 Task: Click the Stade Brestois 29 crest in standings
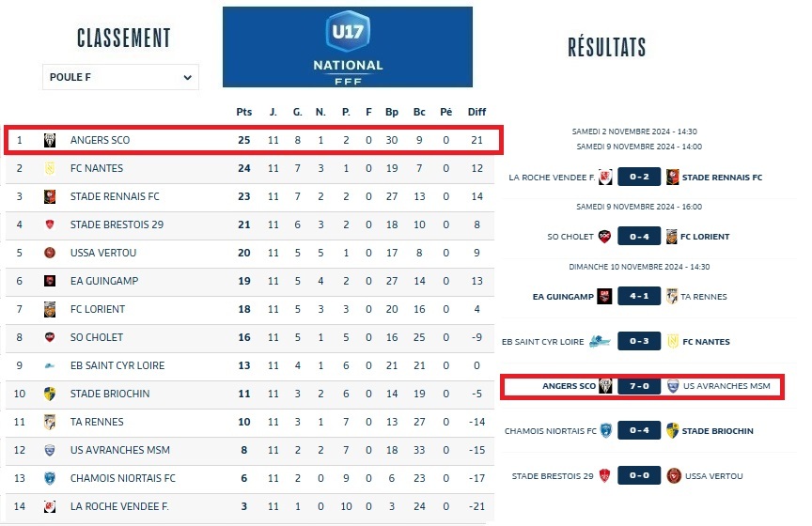click(50, 224)
